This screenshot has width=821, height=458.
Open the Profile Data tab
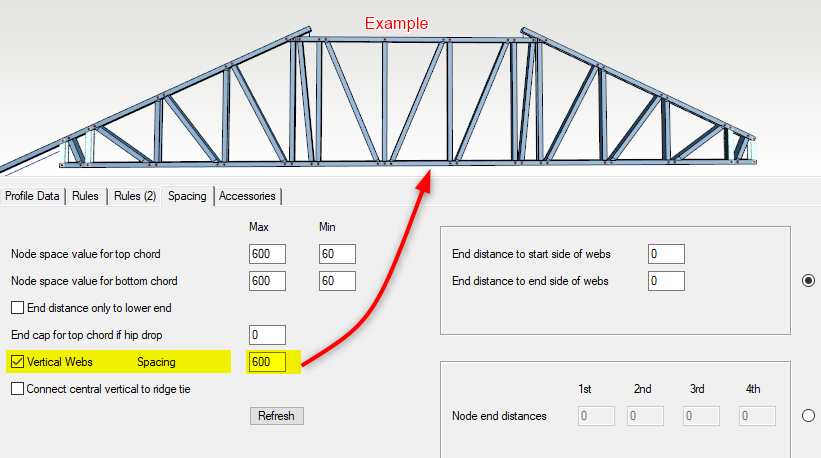click(x=33, y=196)
